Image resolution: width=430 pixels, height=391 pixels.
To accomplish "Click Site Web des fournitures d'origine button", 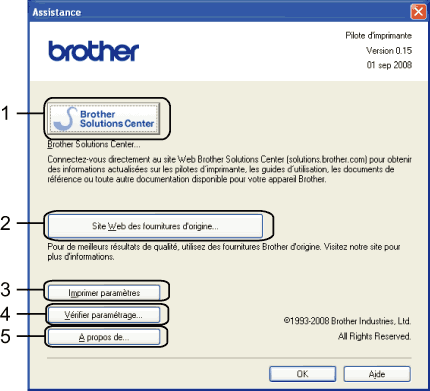I will point(155,226).
